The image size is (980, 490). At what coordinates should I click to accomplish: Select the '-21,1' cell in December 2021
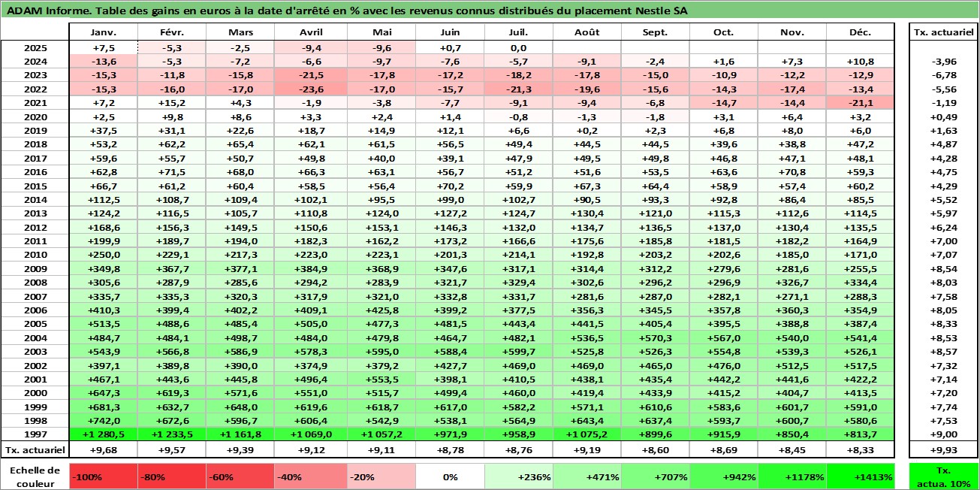coord(860,103)
